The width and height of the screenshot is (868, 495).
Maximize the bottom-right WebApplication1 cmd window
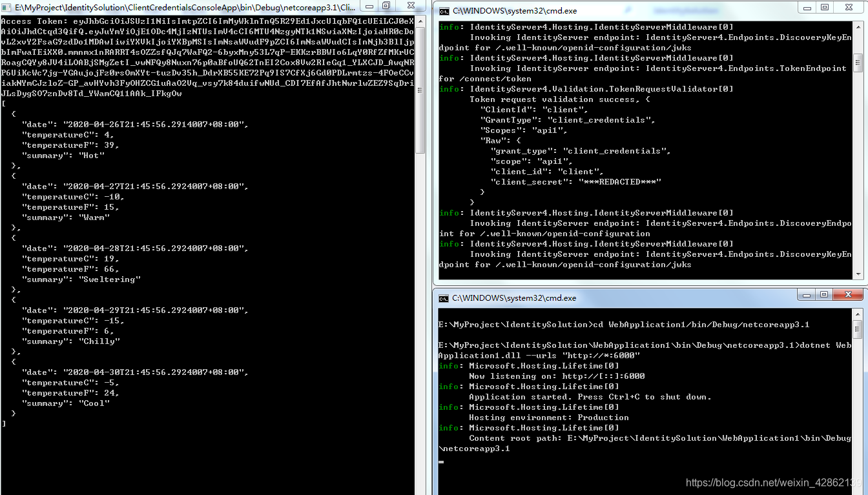point(825,294)
